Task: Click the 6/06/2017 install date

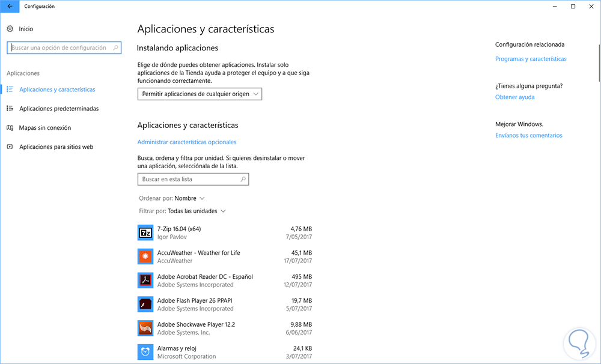Action: [x=299, y=333]
